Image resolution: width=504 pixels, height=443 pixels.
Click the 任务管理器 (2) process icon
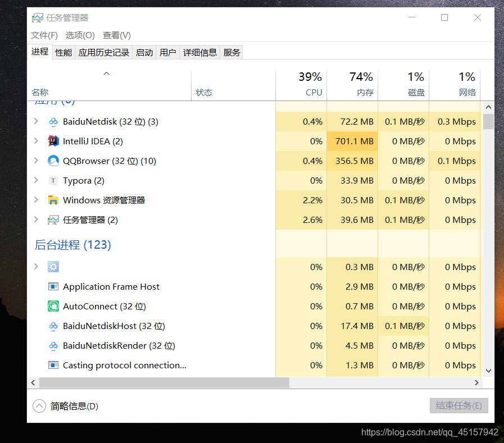pyautogui.click(x=53, y=220)
